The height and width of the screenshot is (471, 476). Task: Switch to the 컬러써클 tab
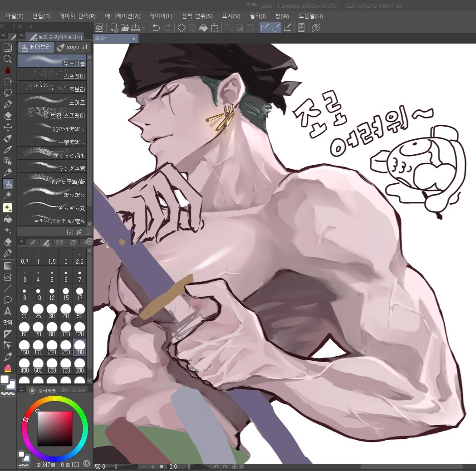[43, 390]
